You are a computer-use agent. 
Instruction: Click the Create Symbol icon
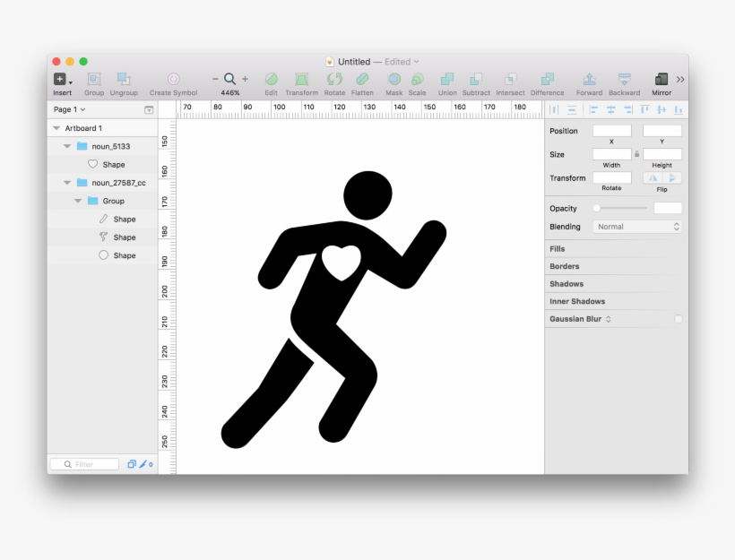pos(172,79)
